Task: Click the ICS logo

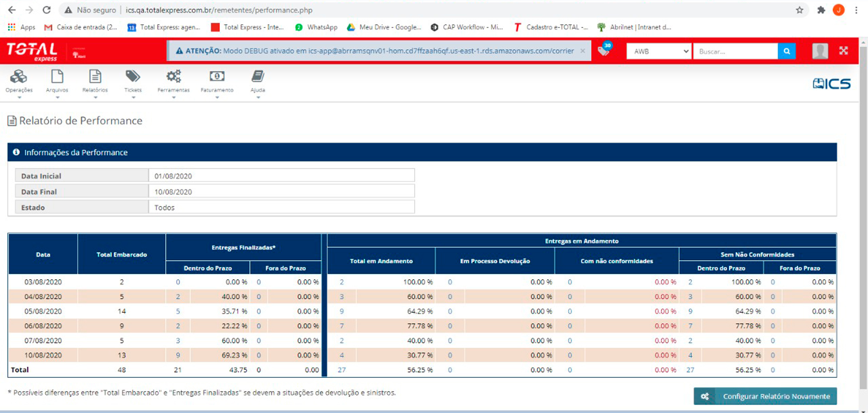Action: pyautogui.click(x=832, y=83)
